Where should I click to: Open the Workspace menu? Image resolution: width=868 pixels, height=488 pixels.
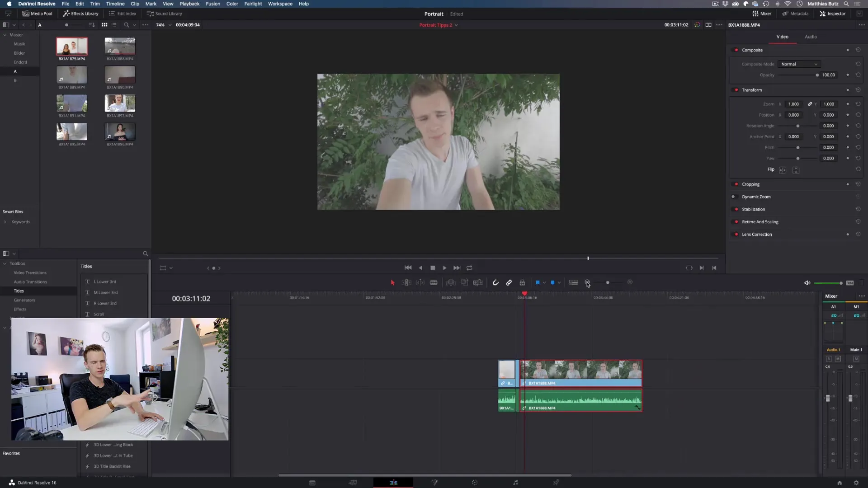[x=280, y=4]
